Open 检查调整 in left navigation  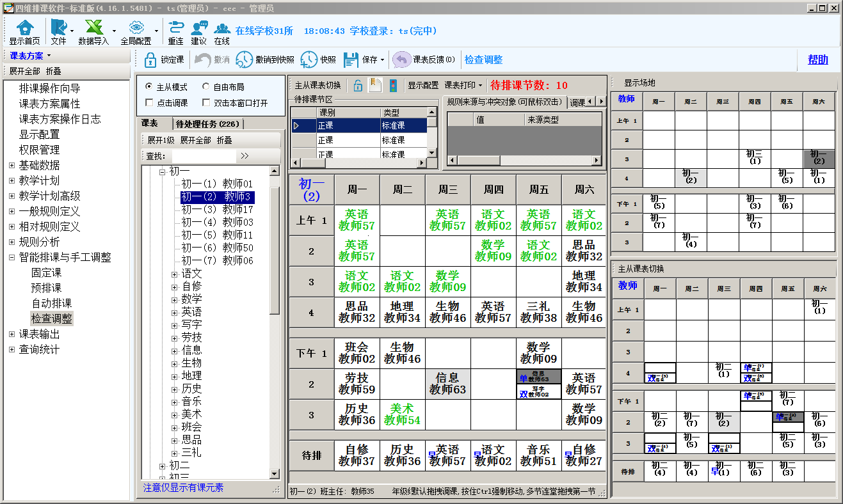coord(52,319)
